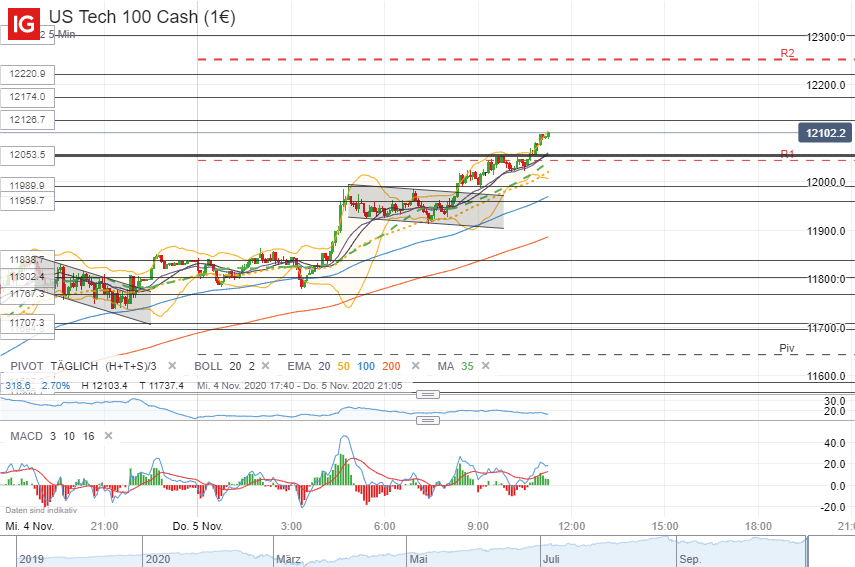
Task: Grab the right handle of the timeline navigator
Action: tap(807, 552)
